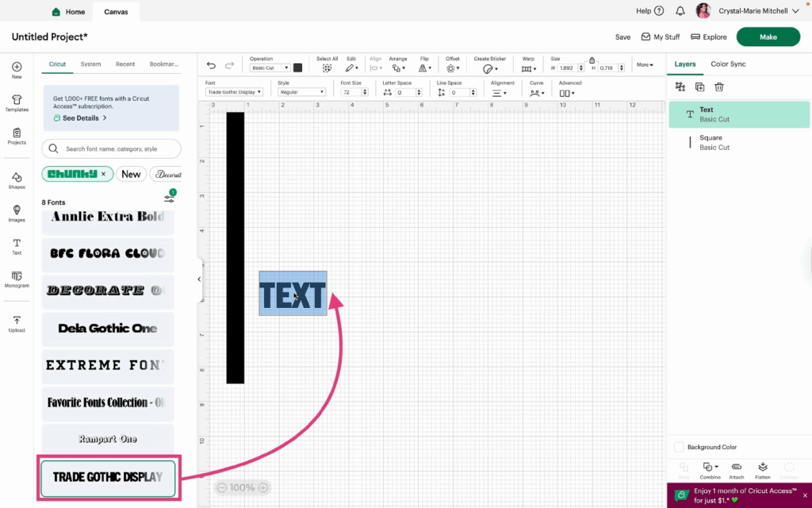The image size is (812, 508).
Task: Click See Details for Cricut Access
Action: coord(80,118)
